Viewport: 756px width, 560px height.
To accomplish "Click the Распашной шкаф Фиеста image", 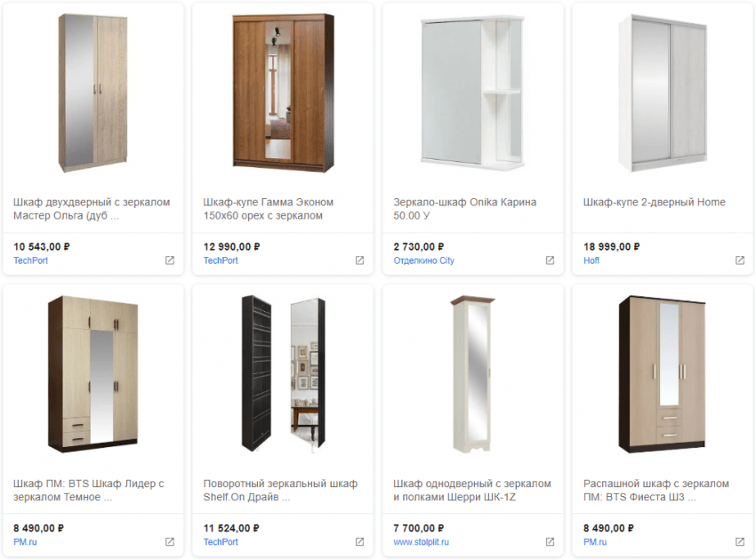I will coord(662,373).
